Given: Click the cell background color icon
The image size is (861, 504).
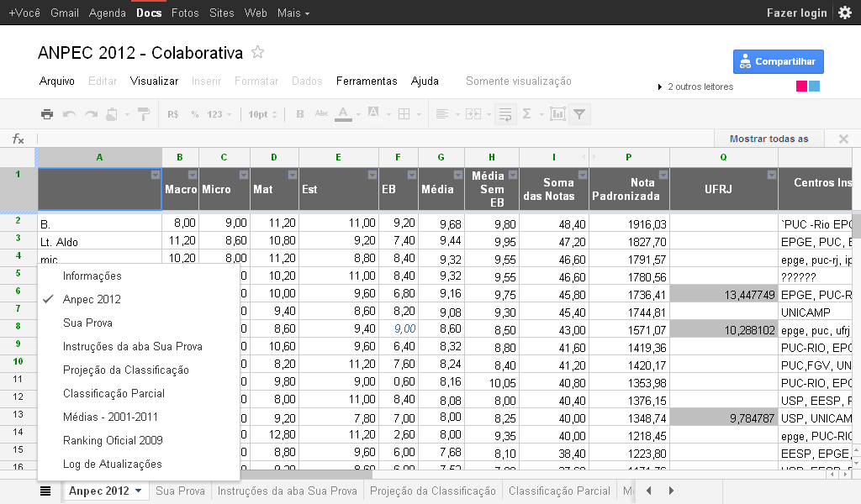Looking at the screenshot, I should click(x=373, y=113).
